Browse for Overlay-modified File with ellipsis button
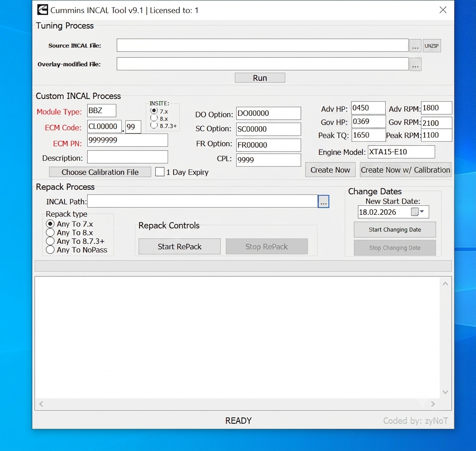 [x=415, y=64]
